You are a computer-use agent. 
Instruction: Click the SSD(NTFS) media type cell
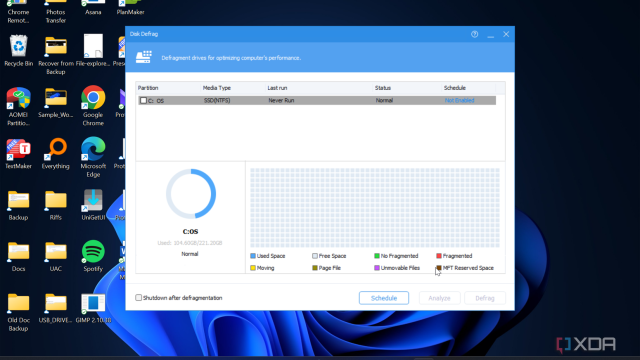click(217, 100)
